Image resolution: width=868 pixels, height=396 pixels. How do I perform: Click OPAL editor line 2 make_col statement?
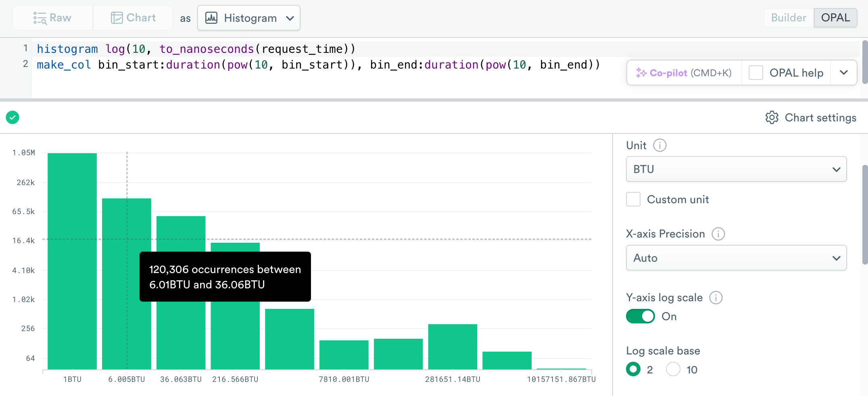(318, 65)
